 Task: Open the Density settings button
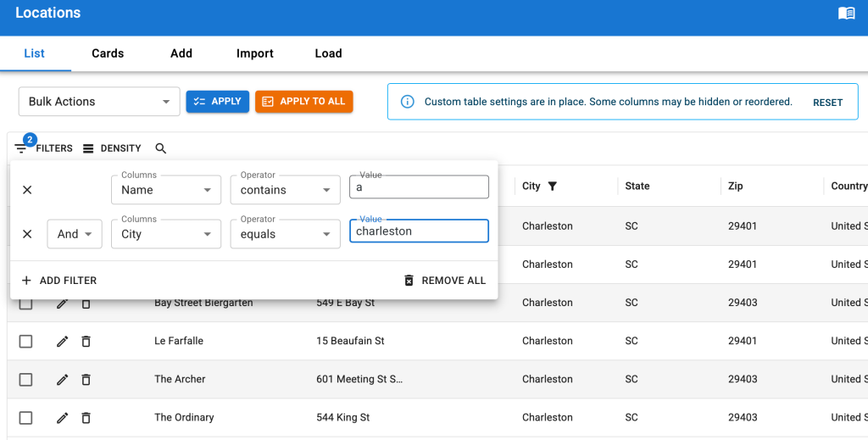(112, 148)
